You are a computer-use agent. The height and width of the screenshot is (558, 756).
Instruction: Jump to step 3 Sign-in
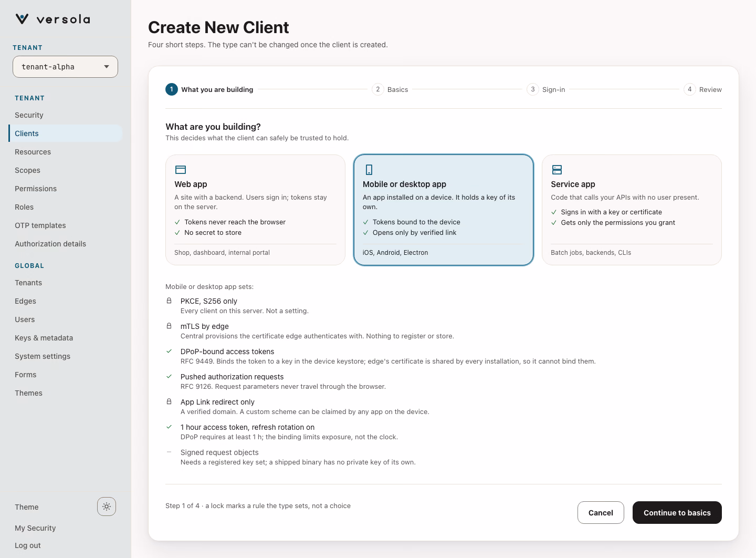pyautogui.click(x=546, y=89)
